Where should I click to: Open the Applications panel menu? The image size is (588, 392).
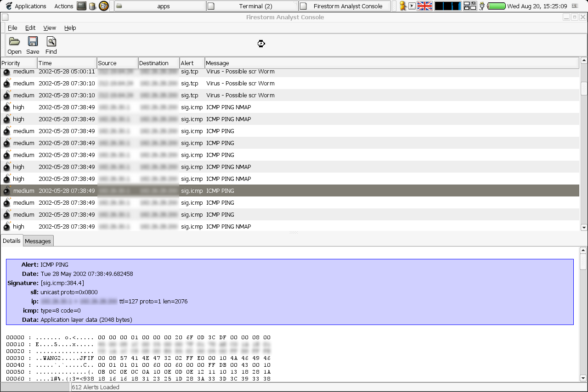pyautogui.click(x=30, y=6)
